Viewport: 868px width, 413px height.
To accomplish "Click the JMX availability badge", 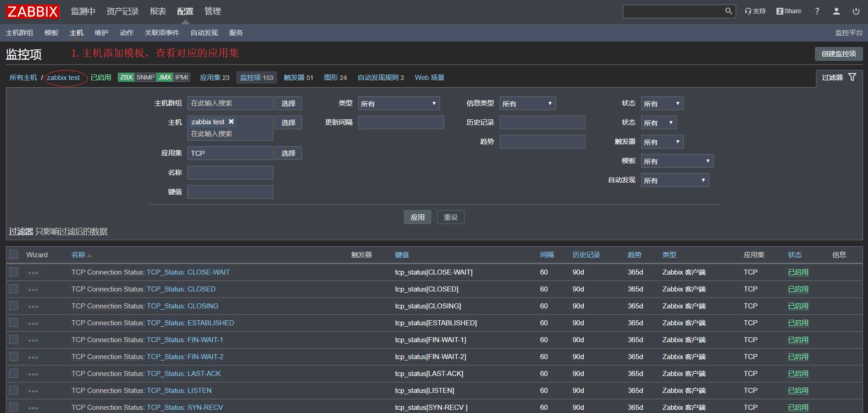I will [165, 77].
